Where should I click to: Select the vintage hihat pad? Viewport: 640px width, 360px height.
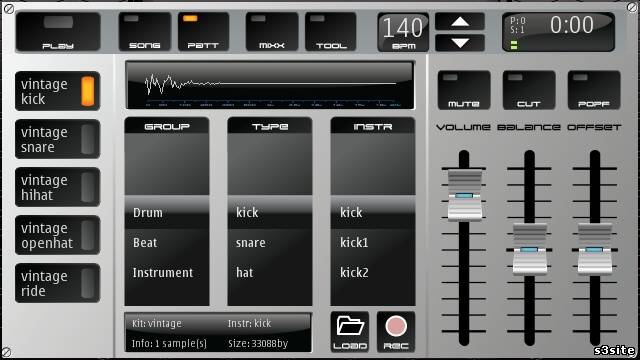pyautogui.click(x=58, y=187)
